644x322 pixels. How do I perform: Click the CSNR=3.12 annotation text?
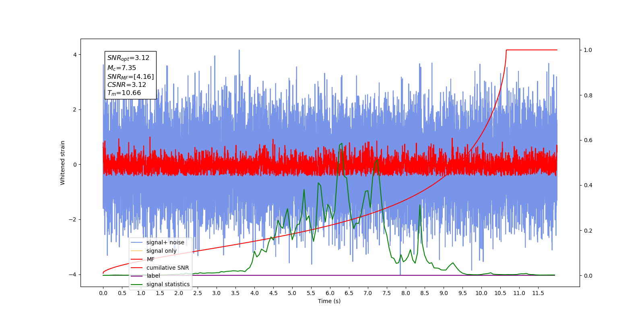(127, 85)
